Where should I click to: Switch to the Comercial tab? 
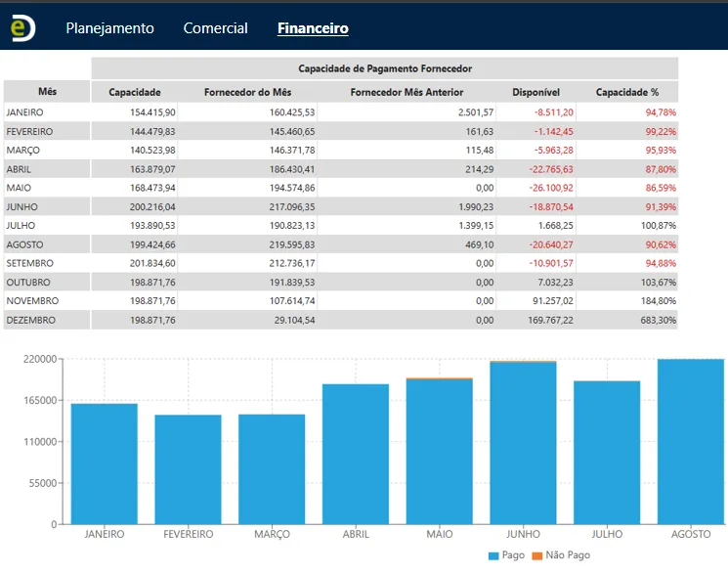[215, 28]
